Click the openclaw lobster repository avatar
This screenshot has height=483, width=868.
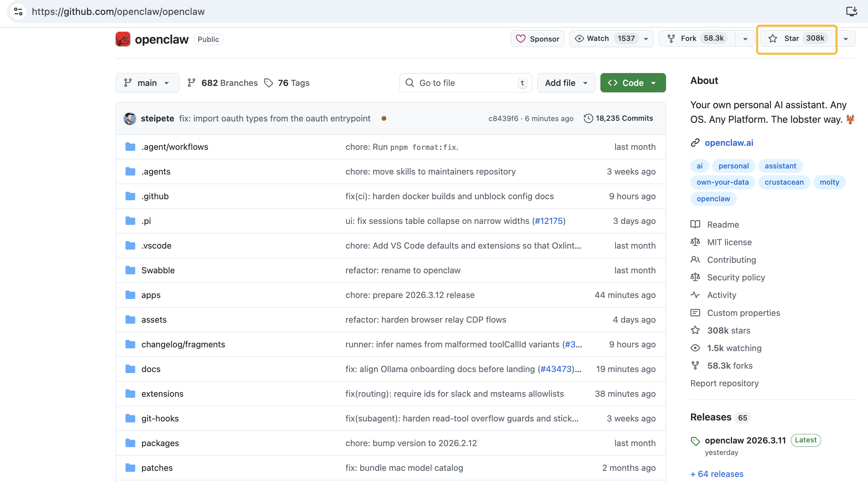(x=123, y=39)
